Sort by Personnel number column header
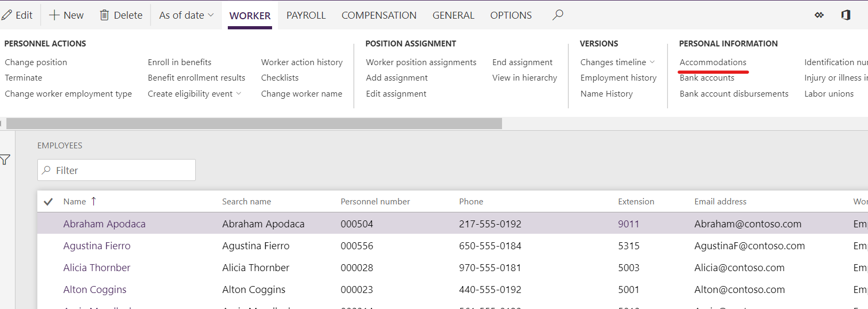The width and height of the screenshot is (868, 309). [375, 201]
